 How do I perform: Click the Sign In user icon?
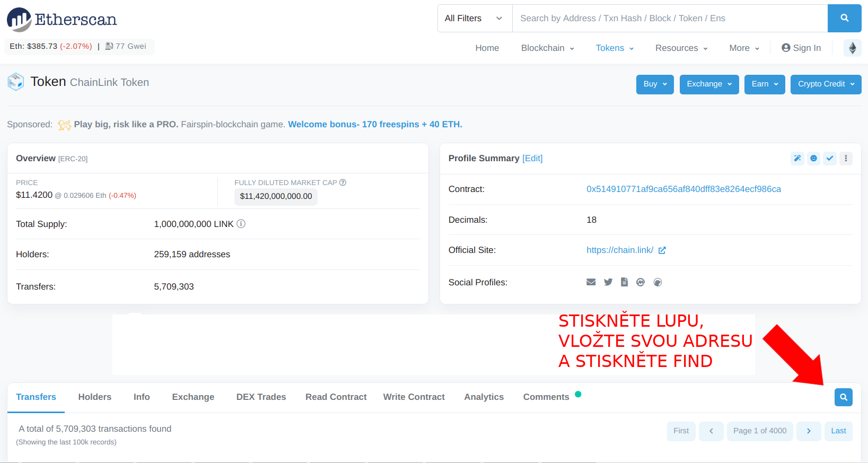pos(786,48)
